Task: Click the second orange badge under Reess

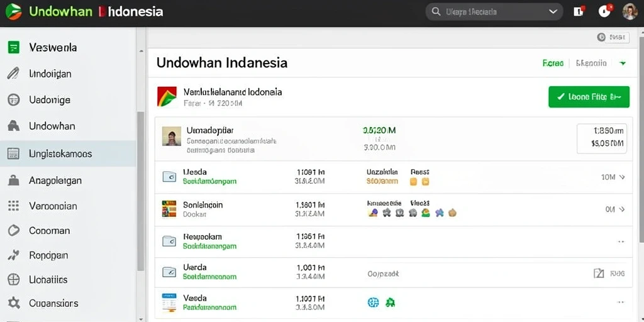Action: pos(426,181)
